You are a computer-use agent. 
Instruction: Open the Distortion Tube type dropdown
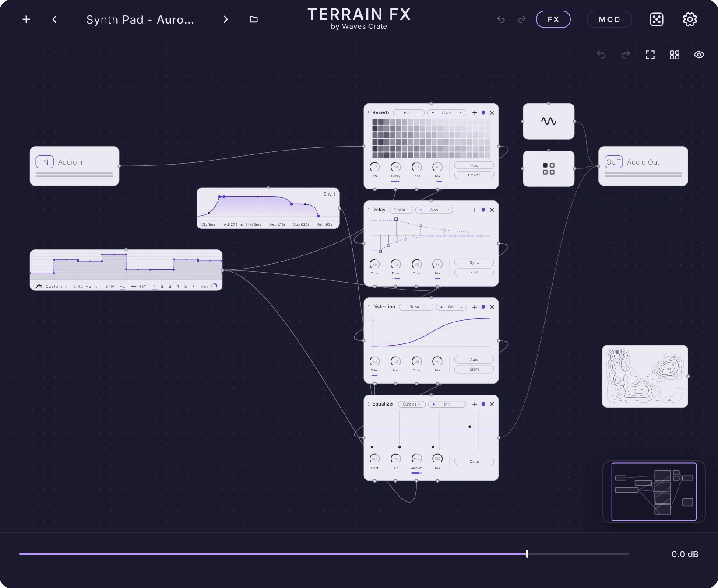click(416, 307)
